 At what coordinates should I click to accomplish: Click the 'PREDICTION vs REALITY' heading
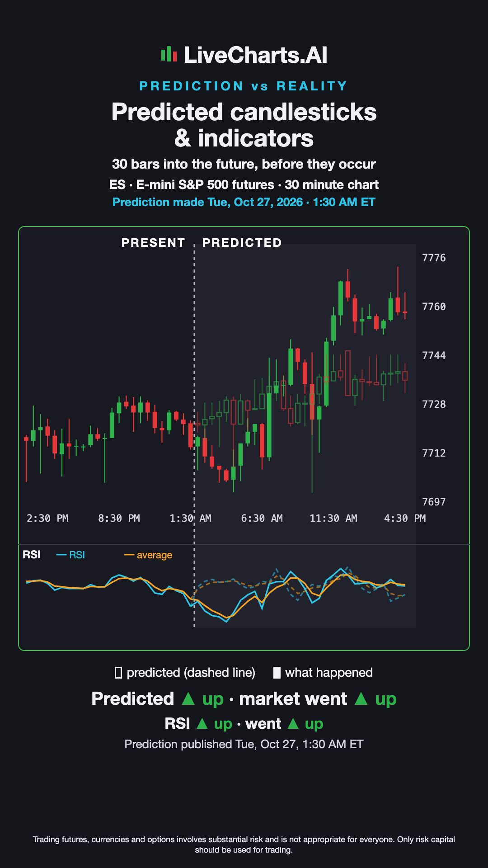(x=244, y=86)
